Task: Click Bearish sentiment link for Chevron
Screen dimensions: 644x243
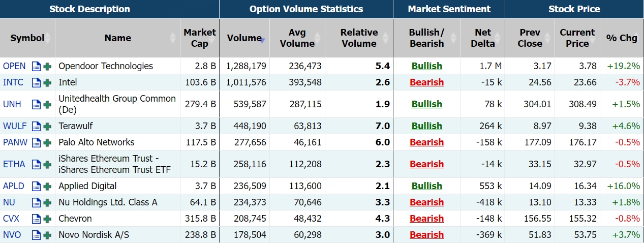Action: (426, 219)
